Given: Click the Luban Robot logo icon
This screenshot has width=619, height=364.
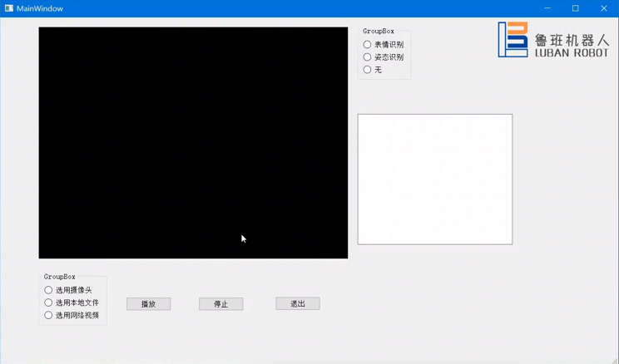Looking at the screenshot, I should (x=513, y=39).
